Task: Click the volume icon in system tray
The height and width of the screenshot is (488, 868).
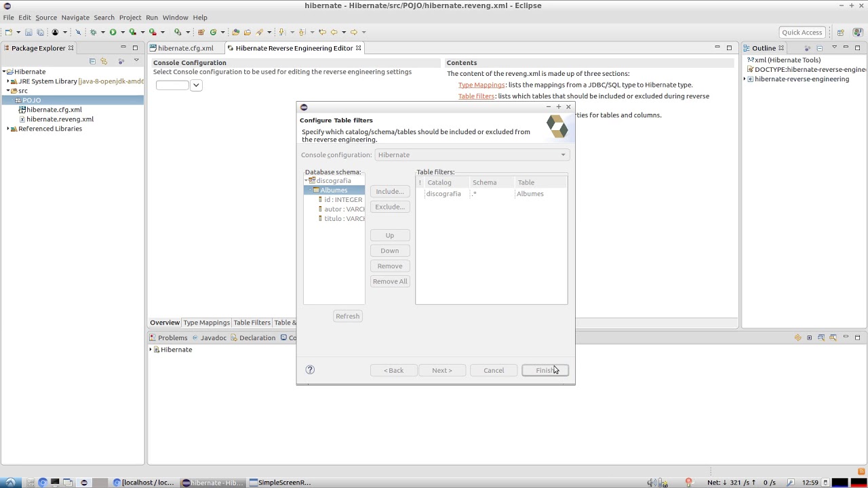Action: [651, 483]
